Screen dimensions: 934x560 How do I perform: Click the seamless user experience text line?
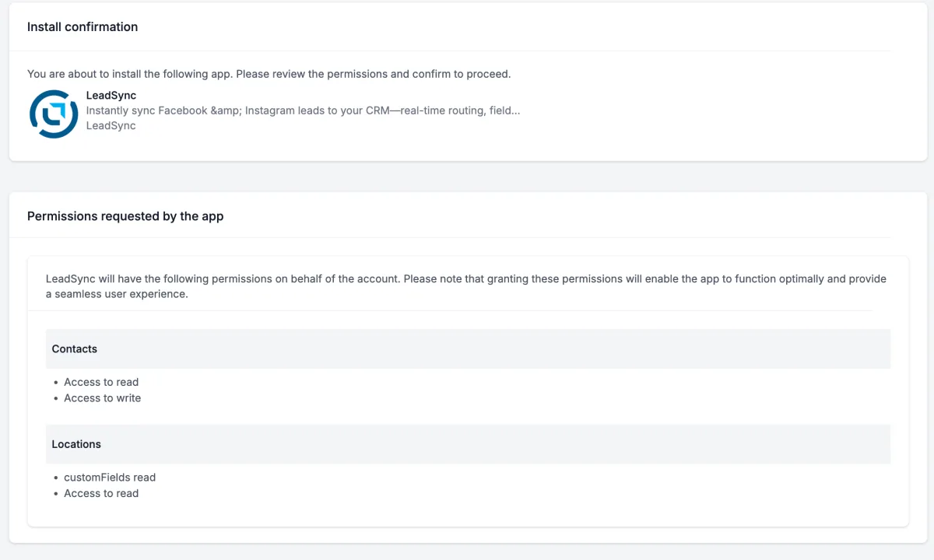117,294
